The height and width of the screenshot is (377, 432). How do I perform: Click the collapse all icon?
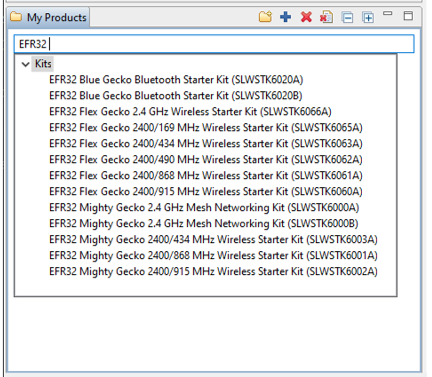coord(347,17)
